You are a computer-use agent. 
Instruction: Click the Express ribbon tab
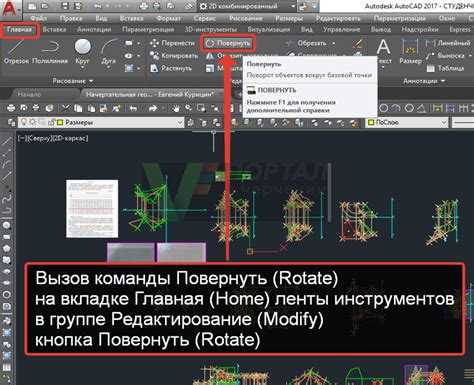[x=460, y=30]
